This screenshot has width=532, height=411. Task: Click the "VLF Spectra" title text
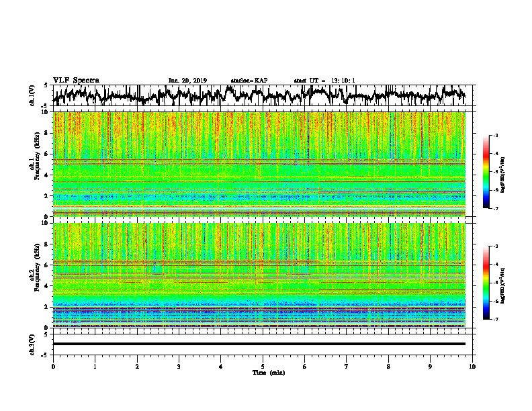pyautogui.click(x=76, y=80)
